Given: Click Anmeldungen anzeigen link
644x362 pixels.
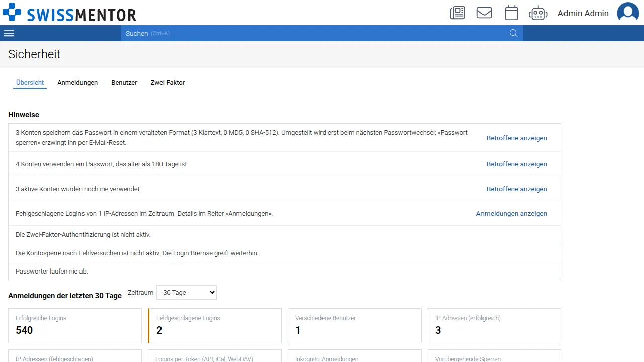Looking at the screenshot, I should pyautogui.click(x=512, y=213).
